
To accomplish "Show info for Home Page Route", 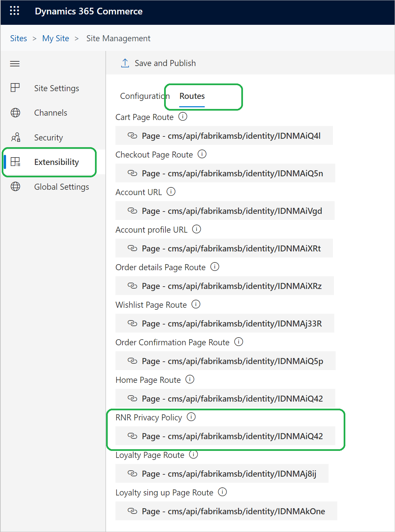I will pyautogui.click(x=190, y=379).
